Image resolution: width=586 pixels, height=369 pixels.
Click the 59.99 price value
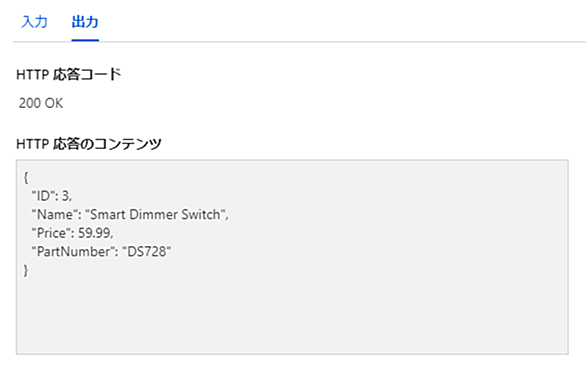coord(94,233)
